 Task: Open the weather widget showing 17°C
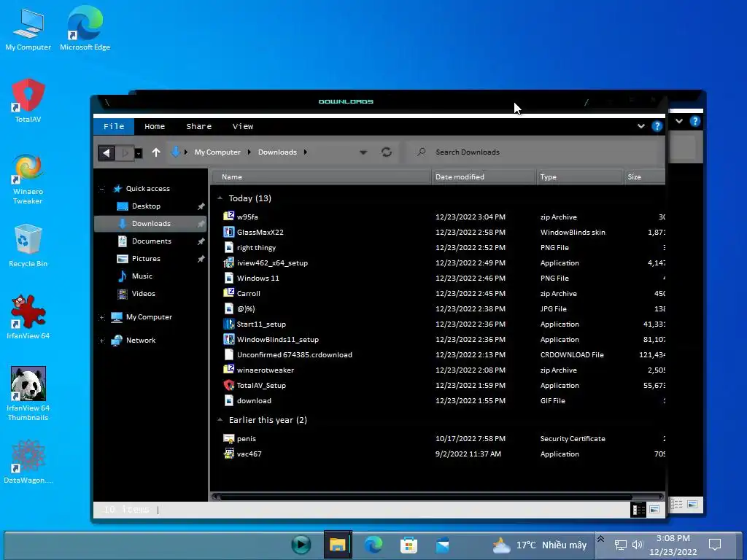pyautogui.click(x=540, y=545)
